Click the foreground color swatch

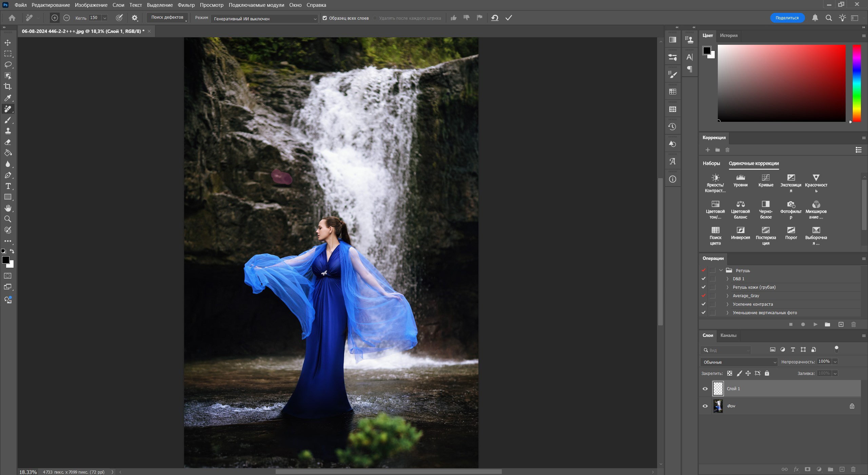6,260
